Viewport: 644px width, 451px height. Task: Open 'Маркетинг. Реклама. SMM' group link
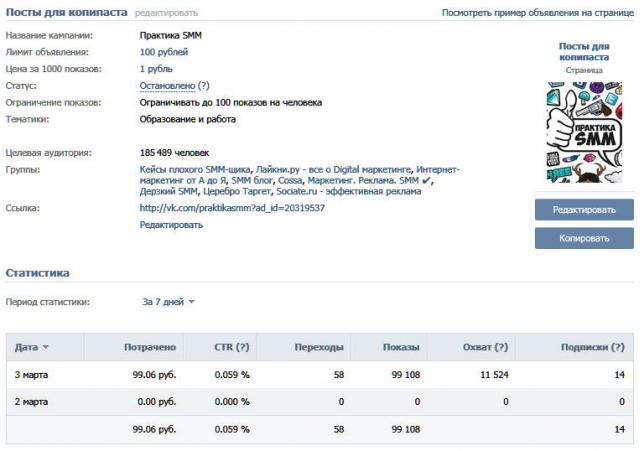tap(368, 180)
